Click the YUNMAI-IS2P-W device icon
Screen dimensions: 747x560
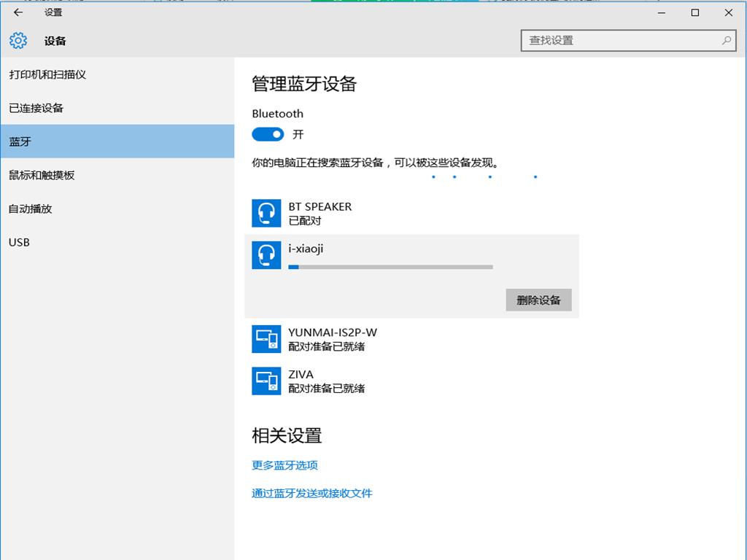tap(266, 339)
